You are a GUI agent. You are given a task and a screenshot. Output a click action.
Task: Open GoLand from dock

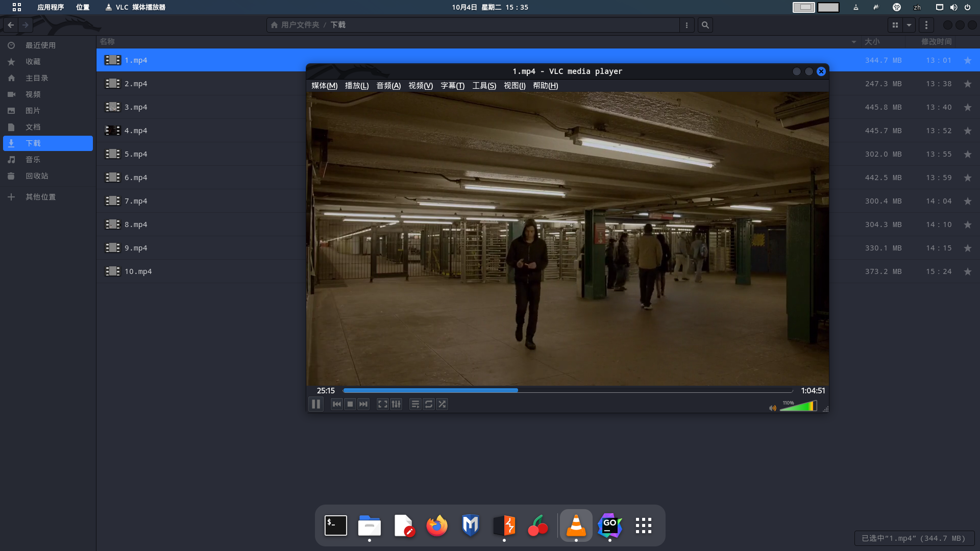(x=610, y=525)
